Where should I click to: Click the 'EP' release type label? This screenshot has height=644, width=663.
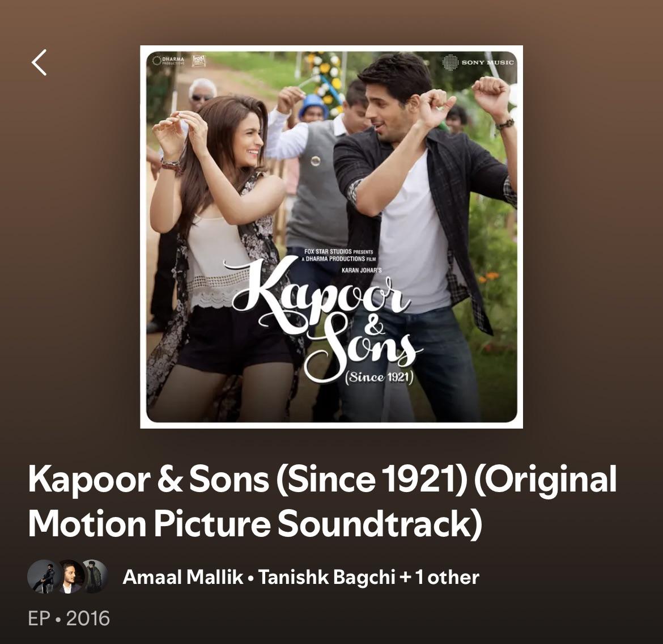(x=39, y=618)
